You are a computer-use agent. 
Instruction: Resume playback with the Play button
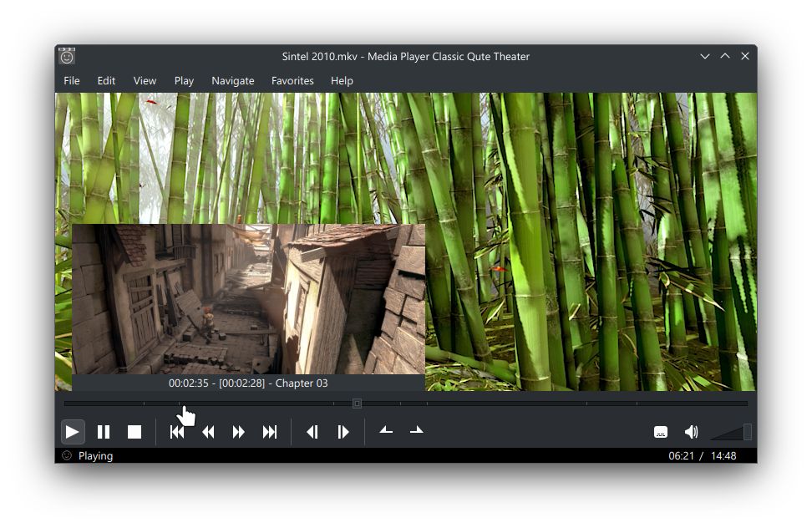tap(73, 432)
